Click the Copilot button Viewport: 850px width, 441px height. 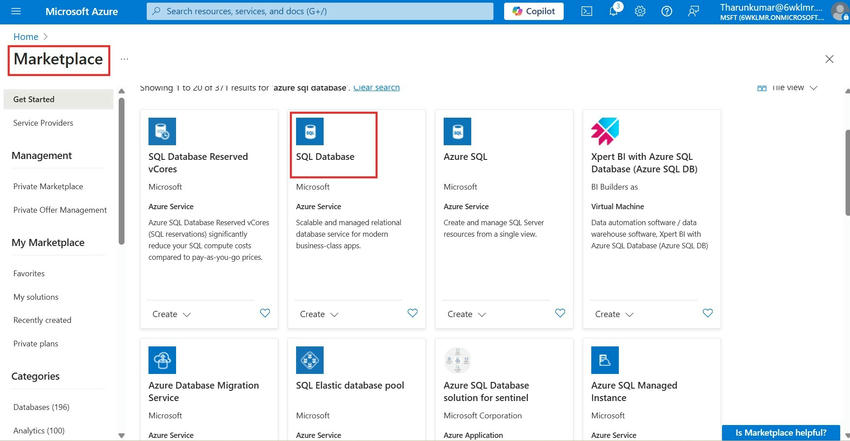coord(533,11)
